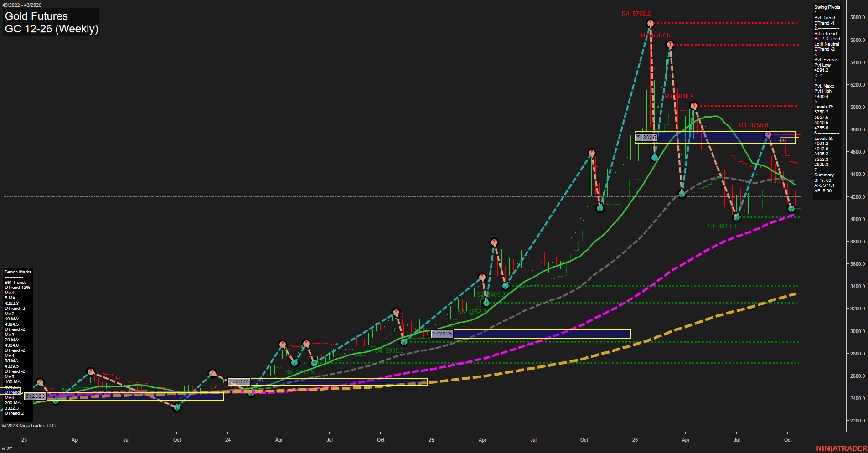Select the Y:2026 yearly range label
868x453 pixels.
[x=646, y=137]
